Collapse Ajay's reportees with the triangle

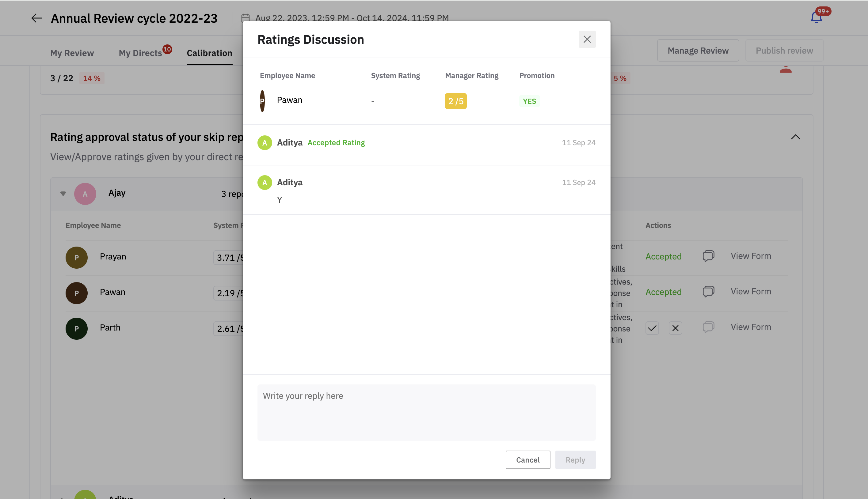coord(63,194)
